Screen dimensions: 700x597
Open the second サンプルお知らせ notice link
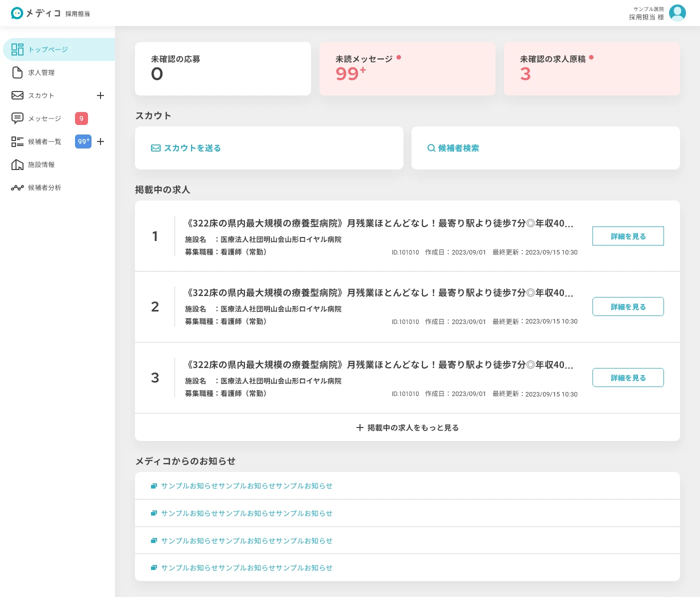(246, 513)
